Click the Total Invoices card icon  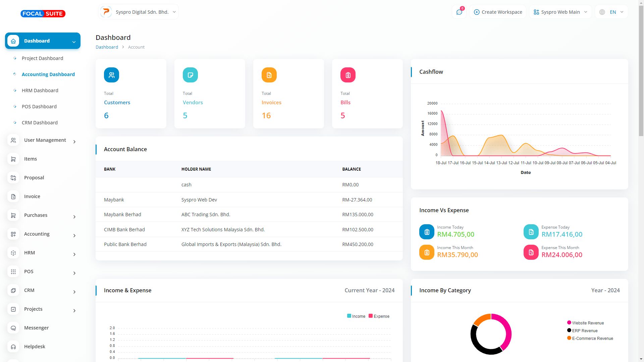pyautogui.click(x=269, y=75)
